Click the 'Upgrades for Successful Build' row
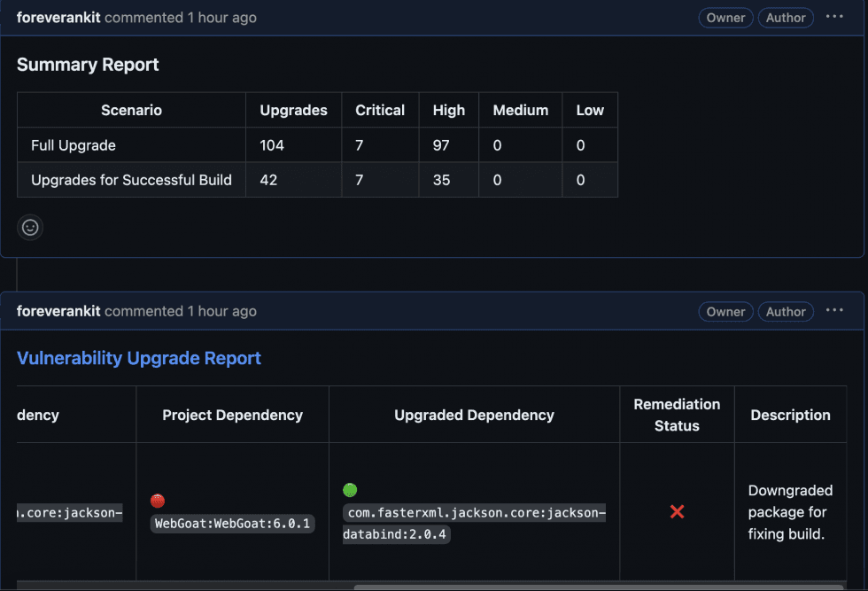Image resolution: width=868 pixels, height=591 pixels. (131, 179)
